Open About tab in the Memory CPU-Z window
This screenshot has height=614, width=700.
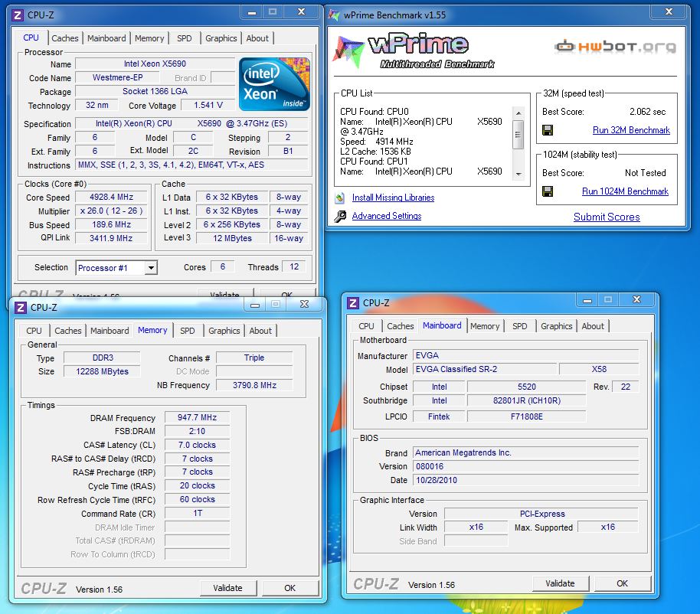(x=260, y=331)
